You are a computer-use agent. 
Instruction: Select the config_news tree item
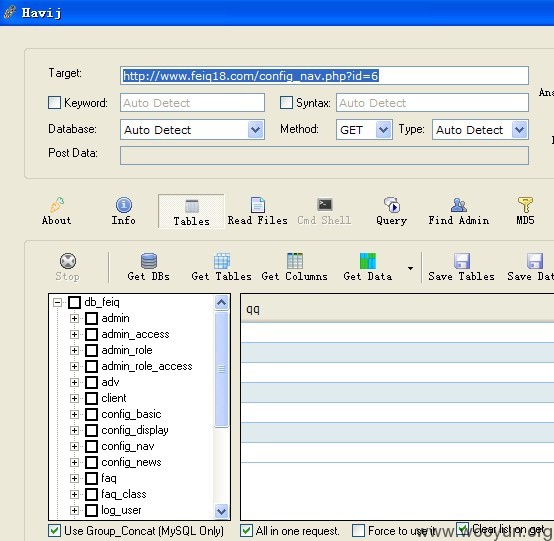pyautogui.click(x=131, y=462)
